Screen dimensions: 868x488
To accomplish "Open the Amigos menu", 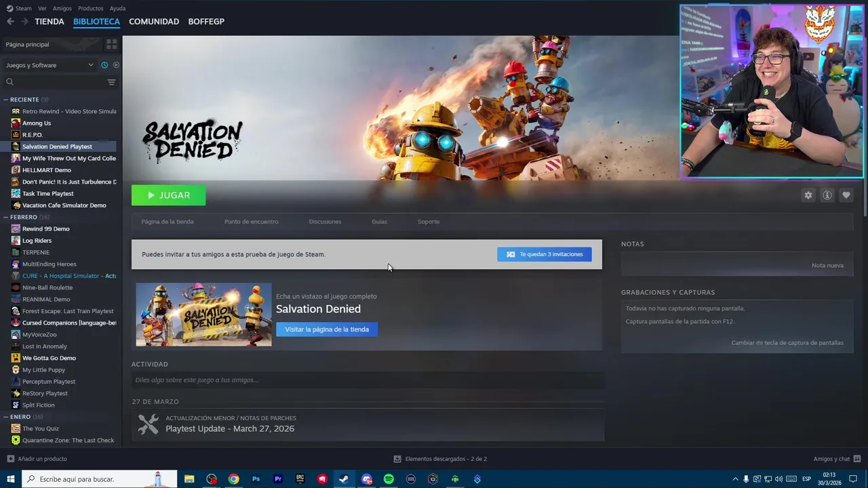I will (x=62, y=8).
